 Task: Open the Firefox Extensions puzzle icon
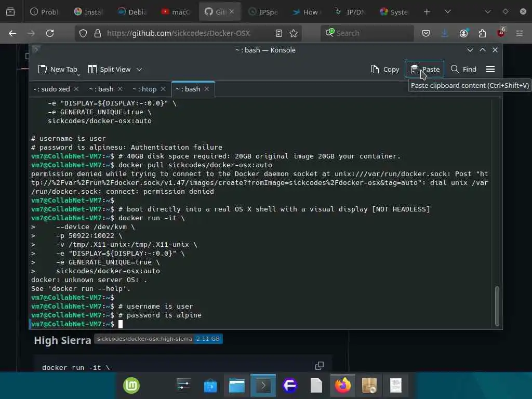pos(482,33)
